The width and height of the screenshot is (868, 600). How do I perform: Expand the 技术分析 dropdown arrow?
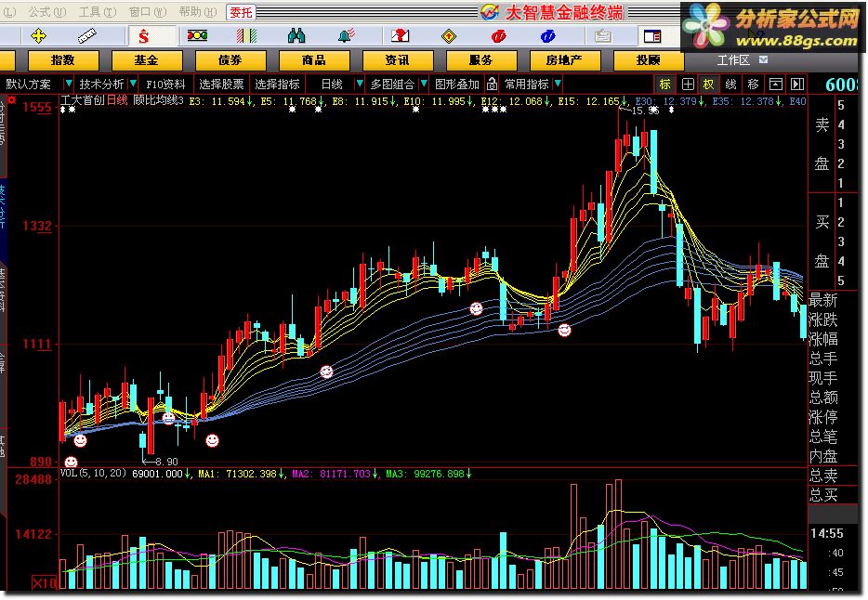[x=133, y=84]
